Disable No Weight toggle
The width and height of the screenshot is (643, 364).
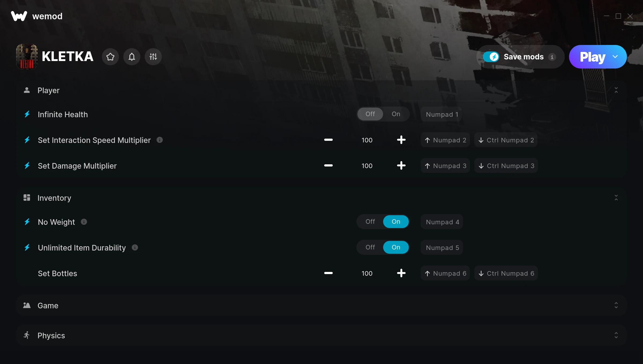[370, 222]
